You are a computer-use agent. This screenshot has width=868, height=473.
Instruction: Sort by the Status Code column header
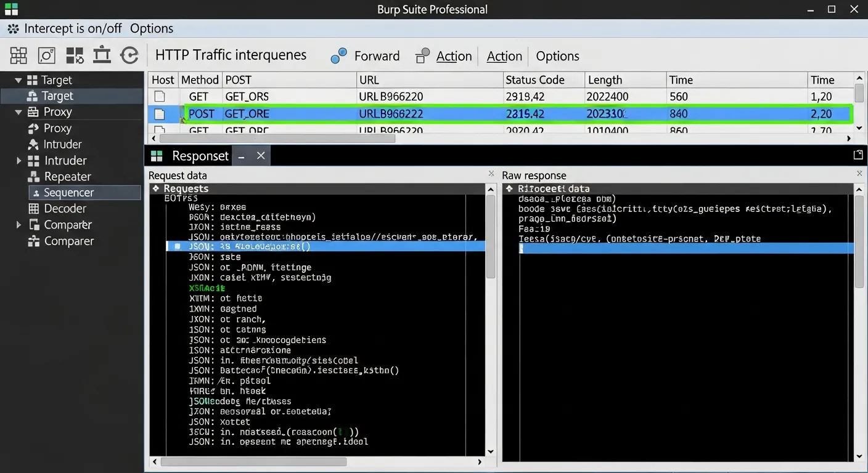coord(534,80)
